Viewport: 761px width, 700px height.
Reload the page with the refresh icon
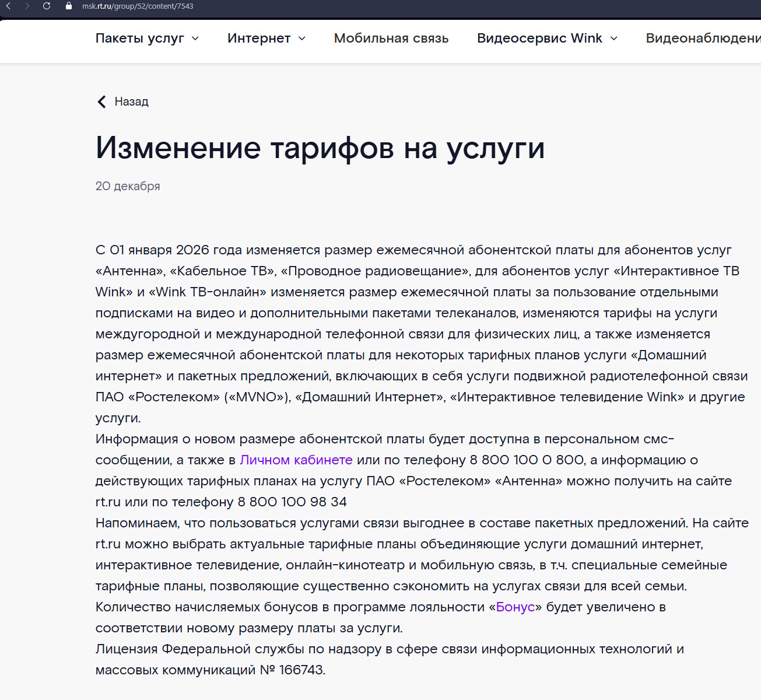(47, 6)
